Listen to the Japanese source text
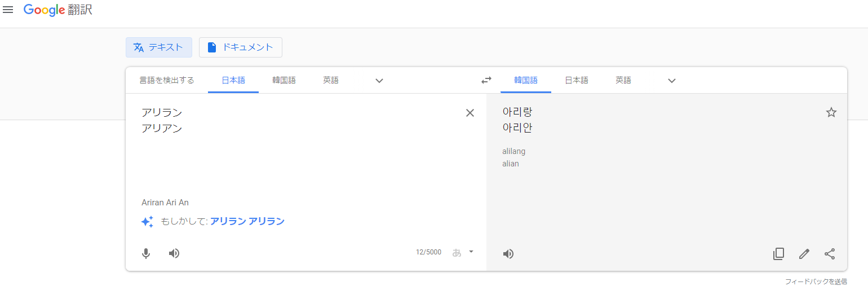868x299 pixels. point(174,253)
